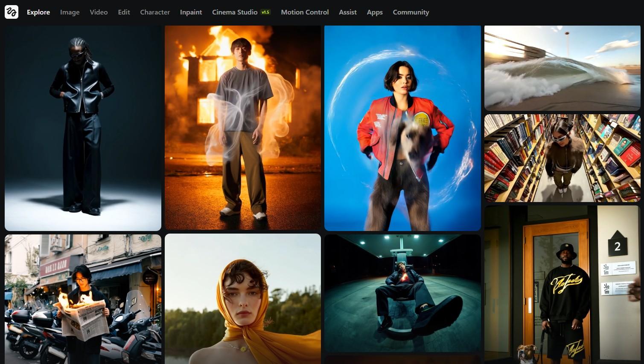Viewport: 644px width, 364px height.
Task: Select the burning newspaper street thumbnail
Action: tap(83, 298)
